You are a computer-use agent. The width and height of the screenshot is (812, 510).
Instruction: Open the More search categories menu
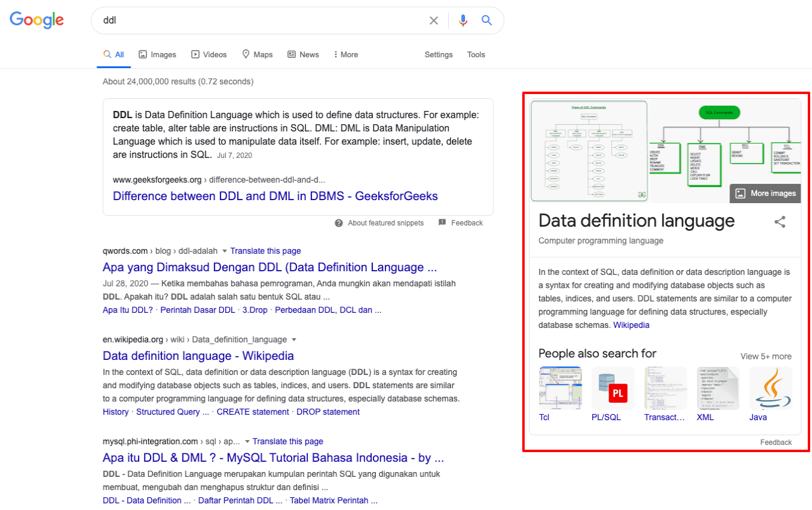pos(346,55)
